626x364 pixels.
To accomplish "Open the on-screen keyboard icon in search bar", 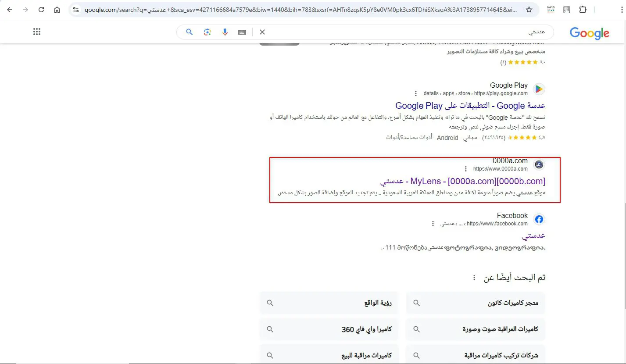I will click(242, 32).
